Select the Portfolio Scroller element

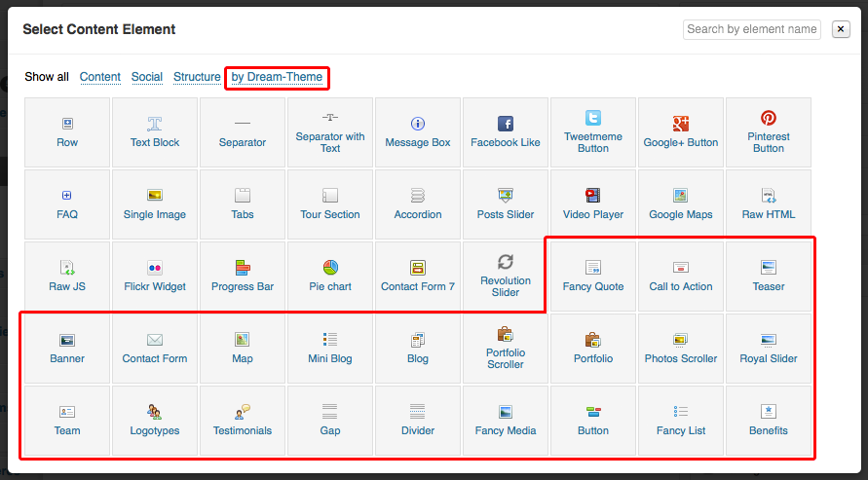[505, 348]
